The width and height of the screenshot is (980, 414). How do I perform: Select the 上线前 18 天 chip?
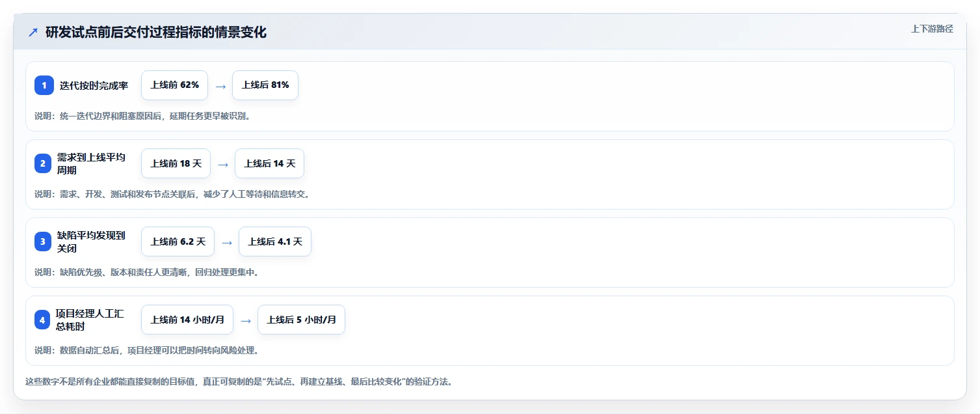176,163
